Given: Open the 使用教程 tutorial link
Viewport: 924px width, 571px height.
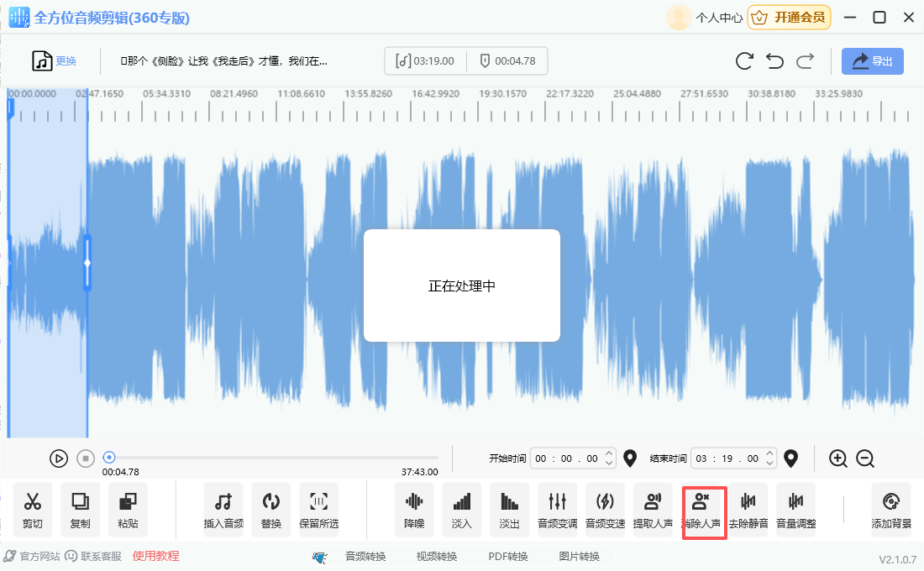Looking at the screenshot, I should [x=155, y=556].
